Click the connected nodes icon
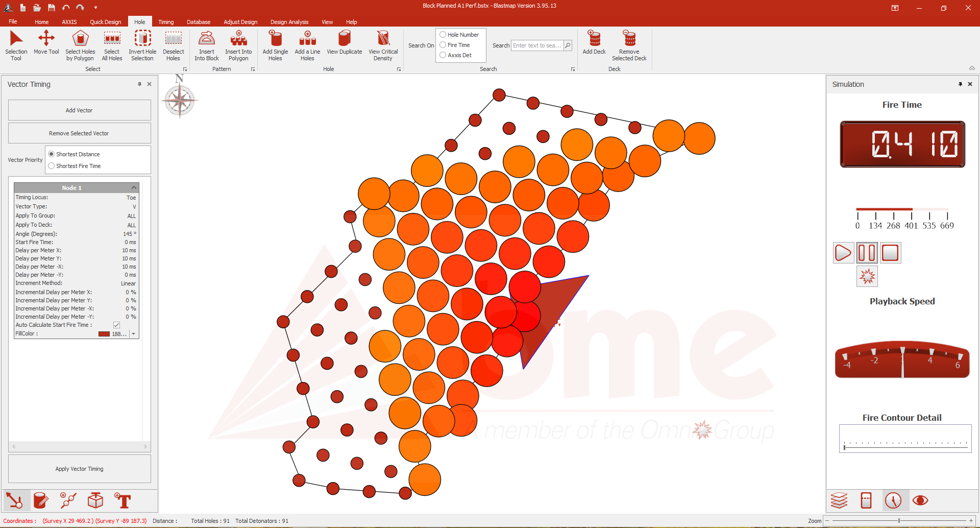This screenshot has height=528, width=980. (68, 501)
